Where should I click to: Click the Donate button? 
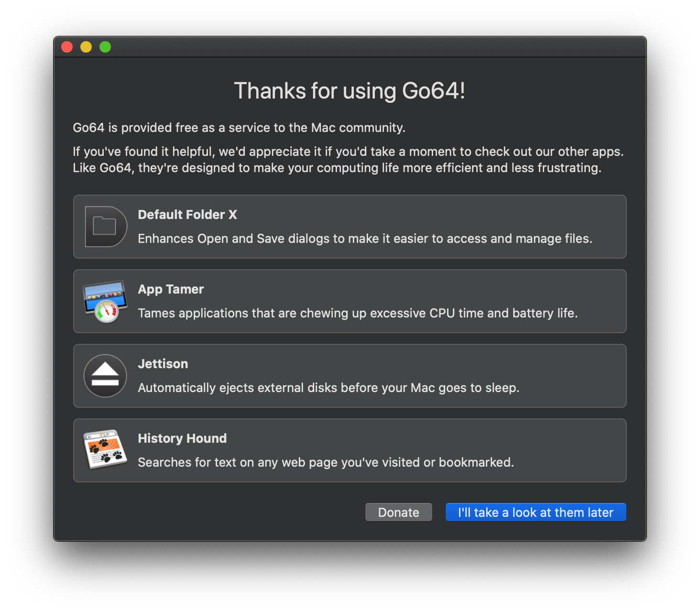point(399,512)
